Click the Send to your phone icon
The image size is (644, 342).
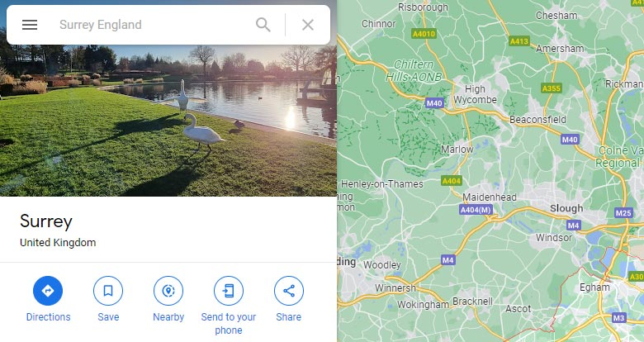(x=229, y=291)
